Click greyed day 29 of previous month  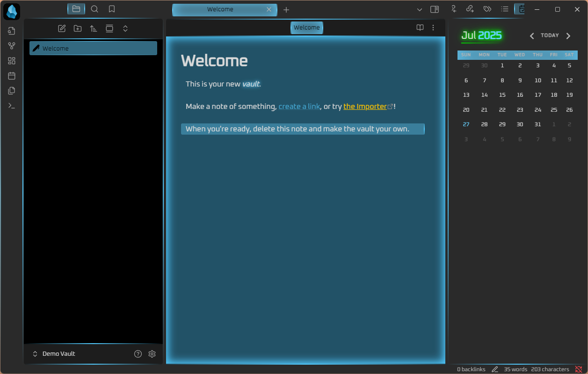(466, 66)
